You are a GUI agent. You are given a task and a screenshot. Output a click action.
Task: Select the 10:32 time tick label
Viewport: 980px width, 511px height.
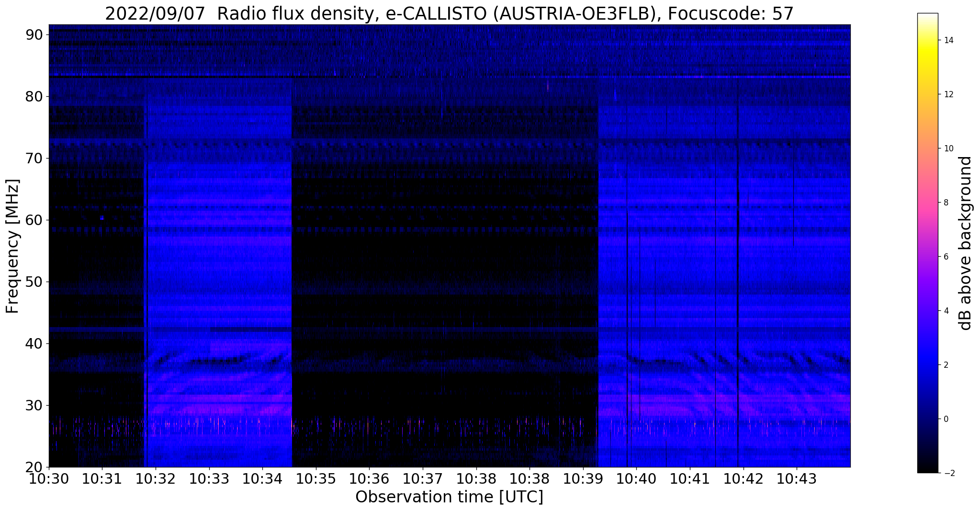(x=156, y=478)
